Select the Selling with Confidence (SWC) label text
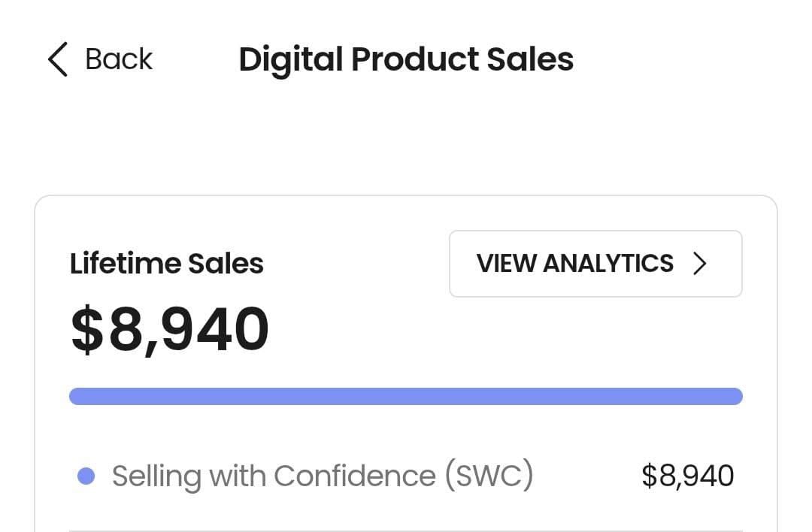This screenshot has width=812, height=532. click(323, 474)
